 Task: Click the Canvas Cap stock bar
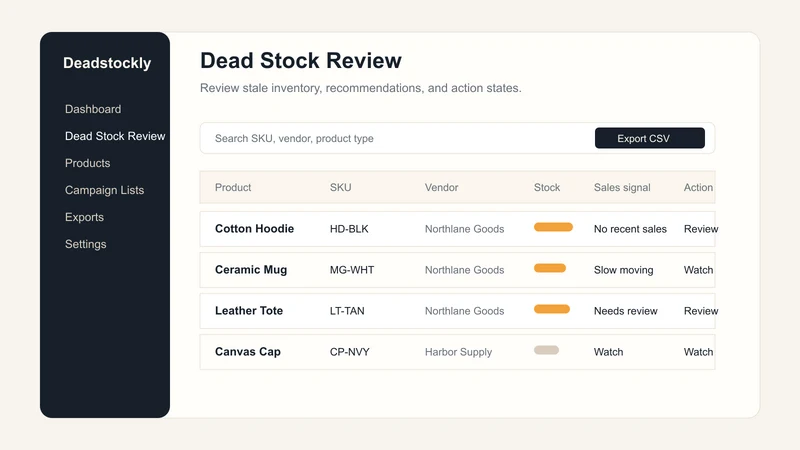coord(546,350)
